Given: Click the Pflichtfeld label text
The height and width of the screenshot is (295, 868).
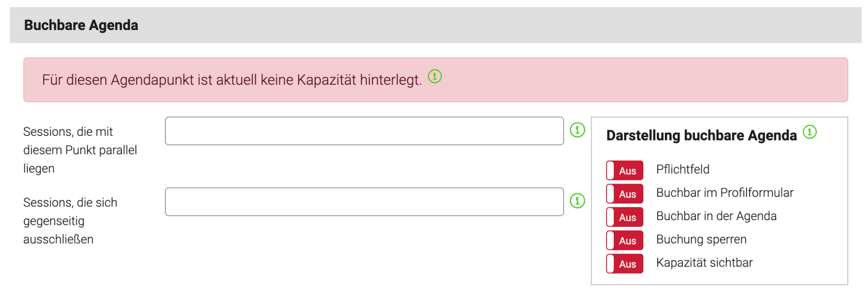Looking at the screenshot, I should pyautogui.click(x=683, y=169).
